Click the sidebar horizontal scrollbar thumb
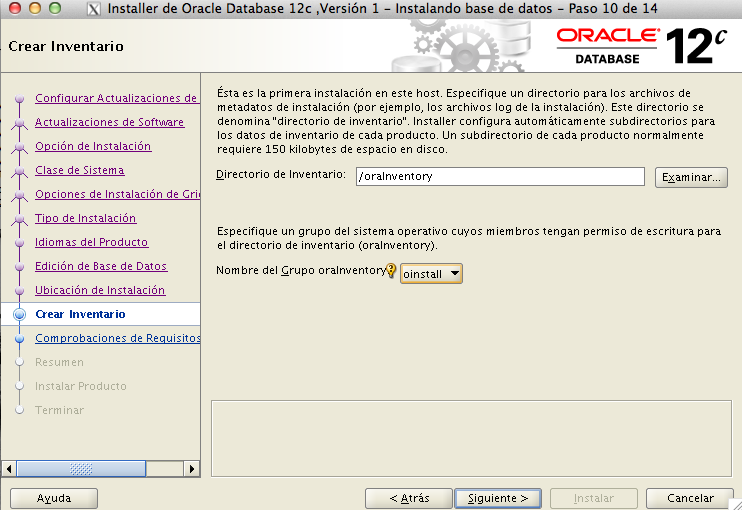This screenshot has height=510, width=742. pos(81,469)
